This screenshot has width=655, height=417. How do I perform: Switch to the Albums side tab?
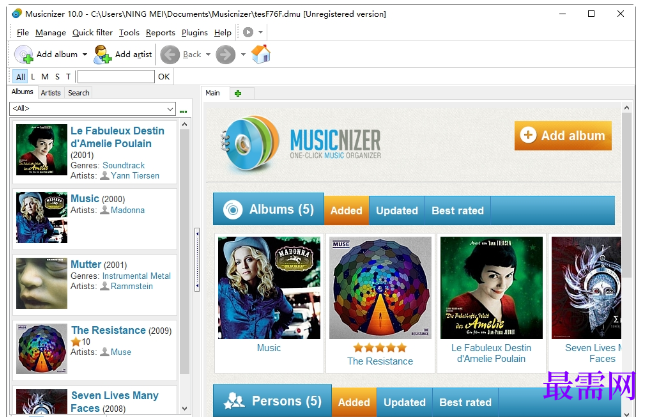[x=23, y=92]
